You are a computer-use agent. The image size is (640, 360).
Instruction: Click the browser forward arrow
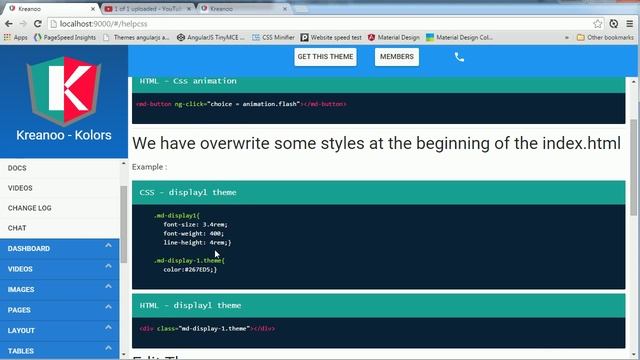23,24
